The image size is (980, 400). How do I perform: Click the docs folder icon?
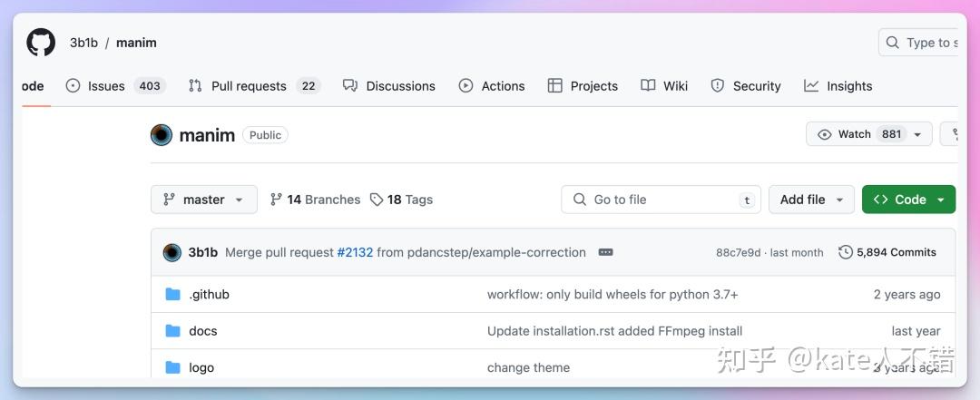click(x=173, y=331)
